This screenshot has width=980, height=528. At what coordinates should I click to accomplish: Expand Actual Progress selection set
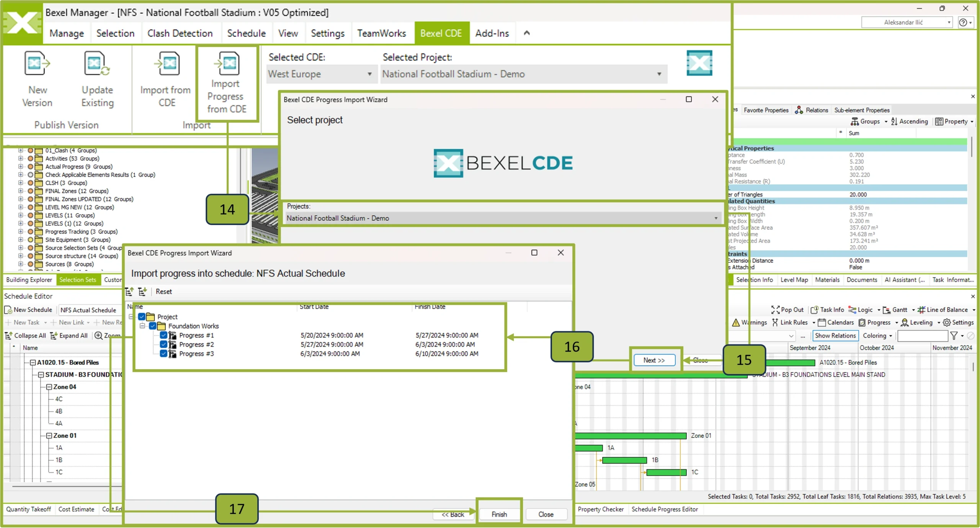21,167
